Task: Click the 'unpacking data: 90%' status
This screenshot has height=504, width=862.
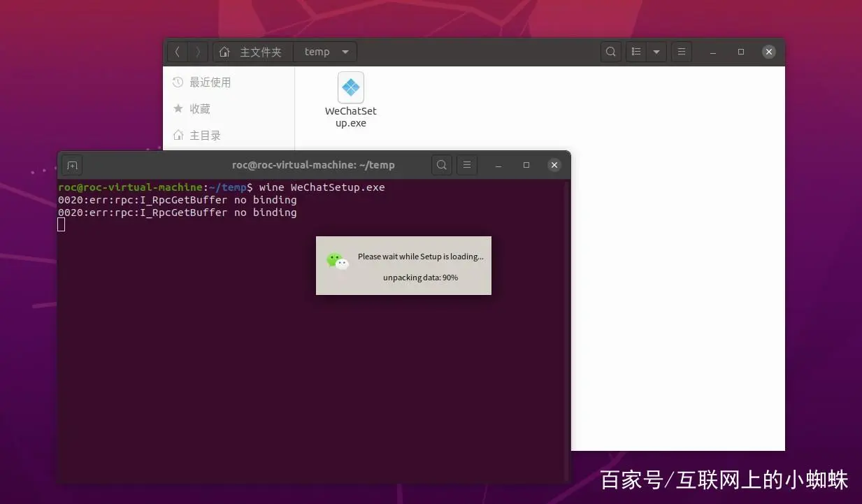Action: click(421, 278)
